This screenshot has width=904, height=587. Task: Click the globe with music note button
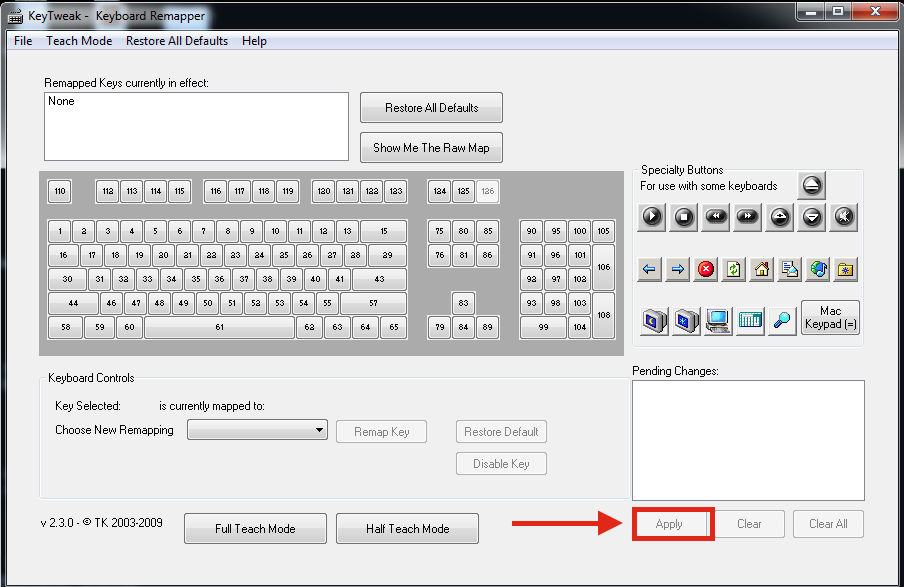tap(818, 269)
